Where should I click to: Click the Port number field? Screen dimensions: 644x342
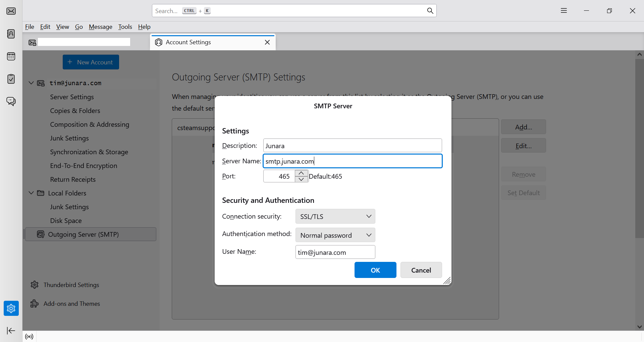pyautogui.click(x=279, y=176)
